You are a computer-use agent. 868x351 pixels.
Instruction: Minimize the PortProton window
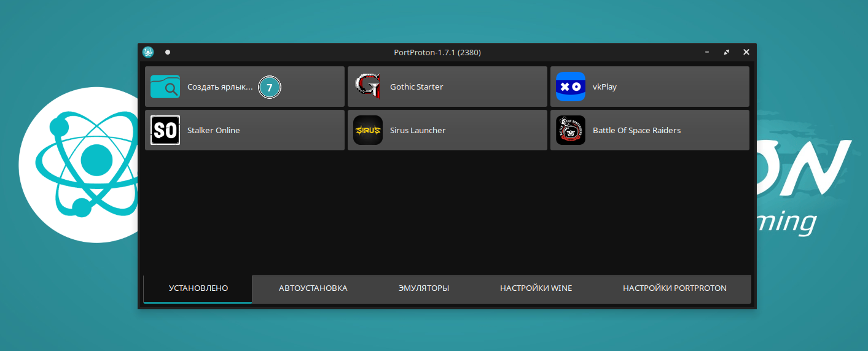[707, 52]
